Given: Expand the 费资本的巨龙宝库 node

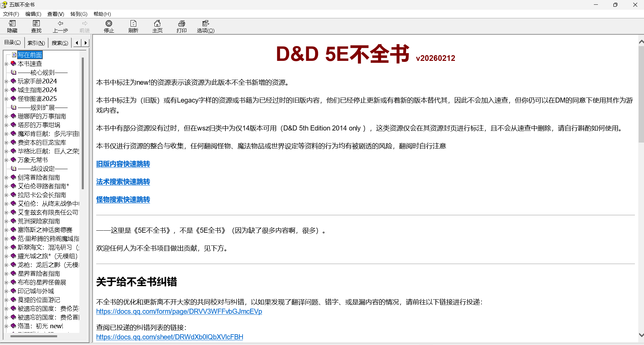Looking at the screenshot, I should click(x=6, y=143).
